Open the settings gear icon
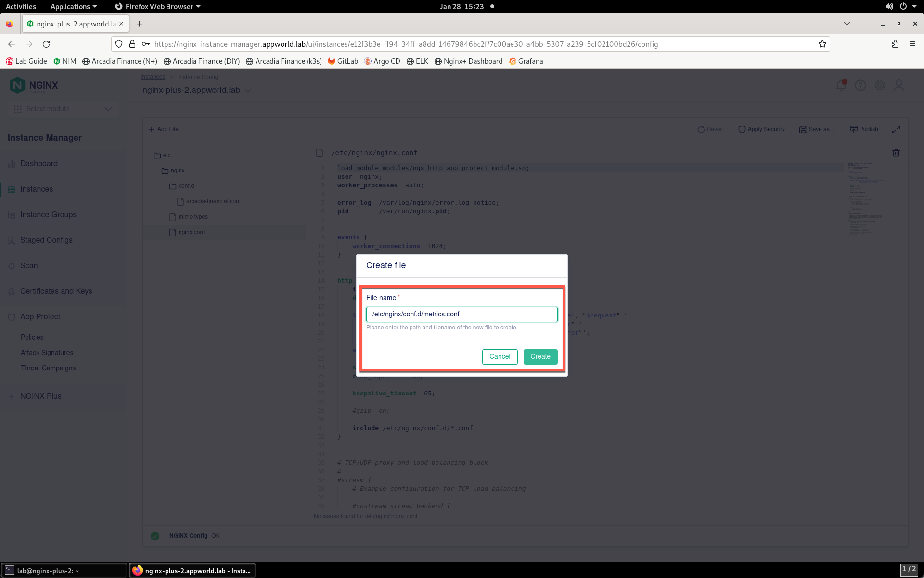The width and height of the screenshot is (924, 578). click(880, 85)
